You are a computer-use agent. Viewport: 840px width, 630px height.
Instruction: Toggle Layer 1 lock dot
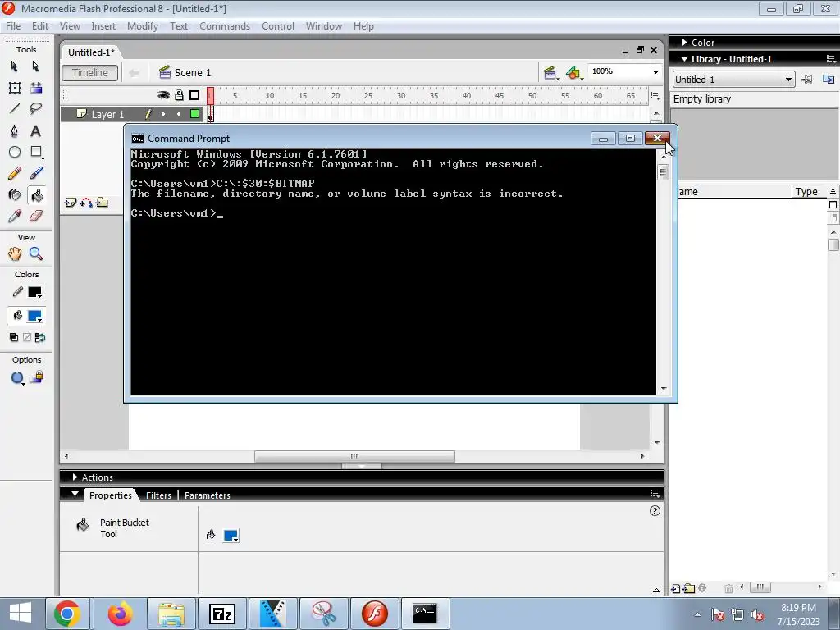(x=179, y=114)
